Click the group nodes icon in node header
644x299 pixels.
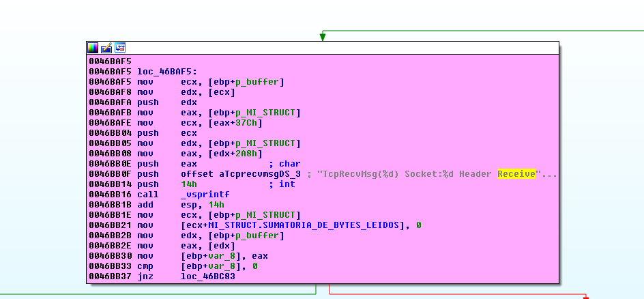tap(120, 48)
